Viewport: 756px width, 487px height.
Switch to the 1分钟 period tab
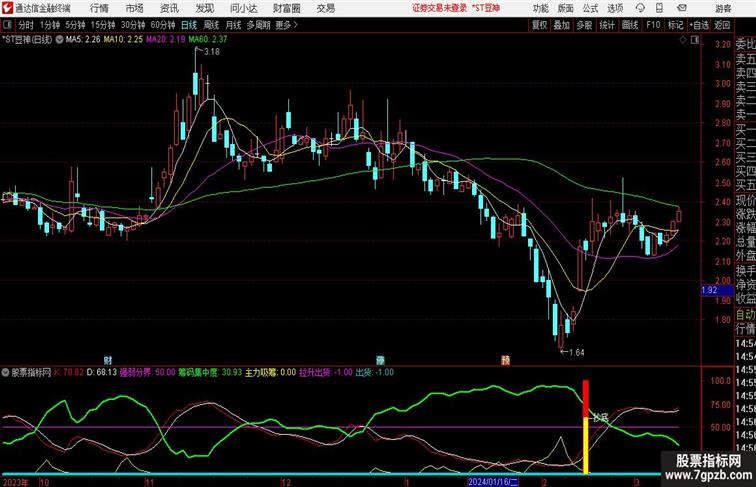coord(50,25)
